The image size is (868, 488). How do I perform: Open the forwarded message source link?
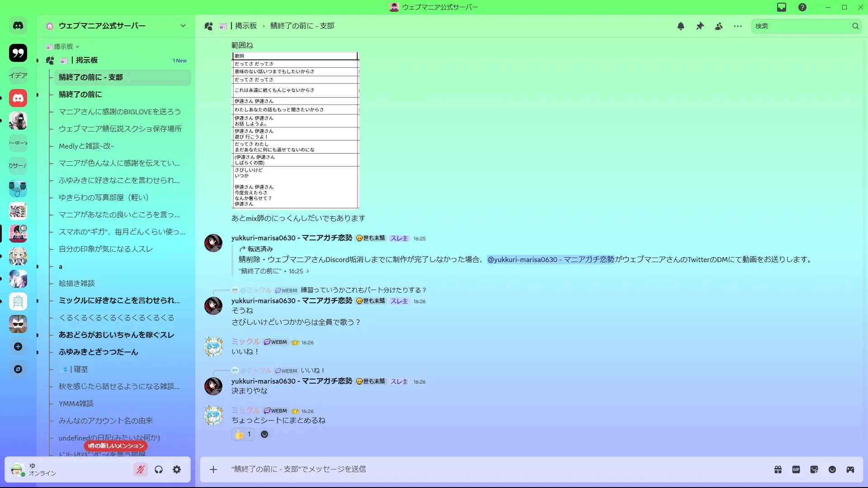274,271
